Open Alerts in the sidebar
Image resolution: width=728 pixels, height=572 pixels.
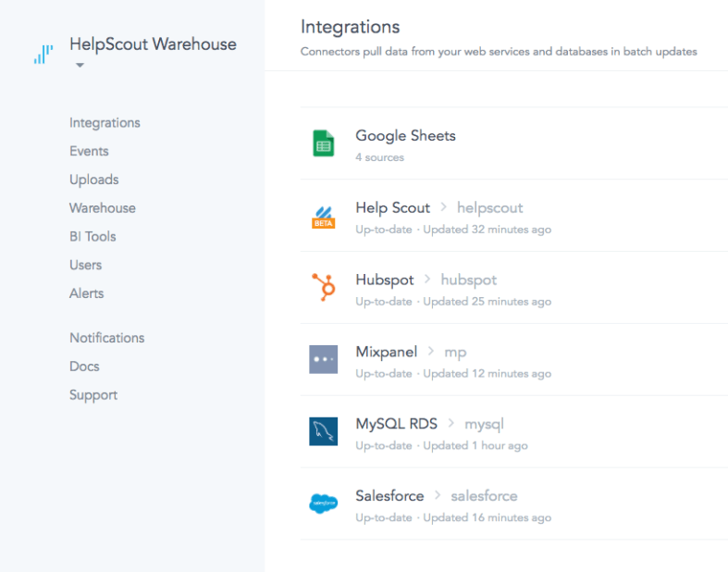pyautogui.click(x=87, y=293)
